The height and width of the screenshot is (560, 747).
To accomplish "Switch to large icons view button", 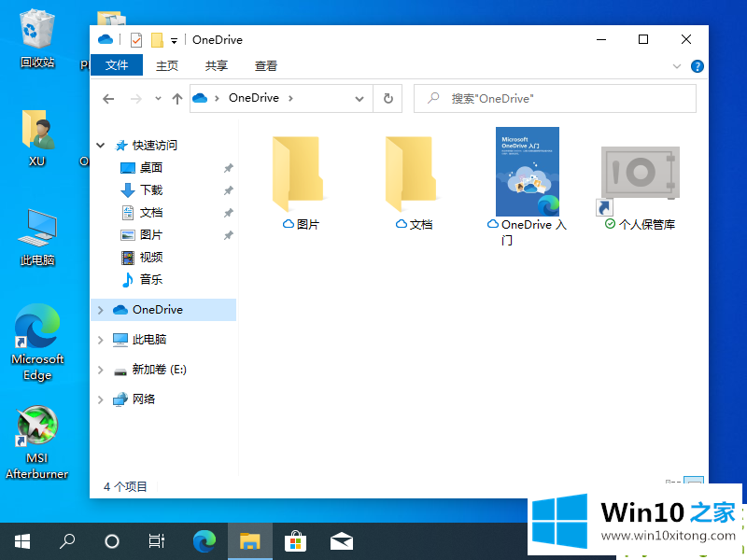I will point(694,480).
